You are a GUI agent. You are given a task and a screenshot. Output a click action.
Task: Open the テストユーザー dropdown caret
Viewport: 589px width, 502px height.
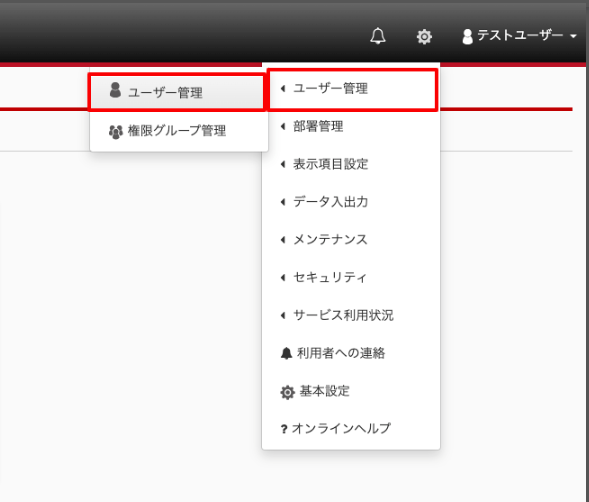(x=573, y=36)
